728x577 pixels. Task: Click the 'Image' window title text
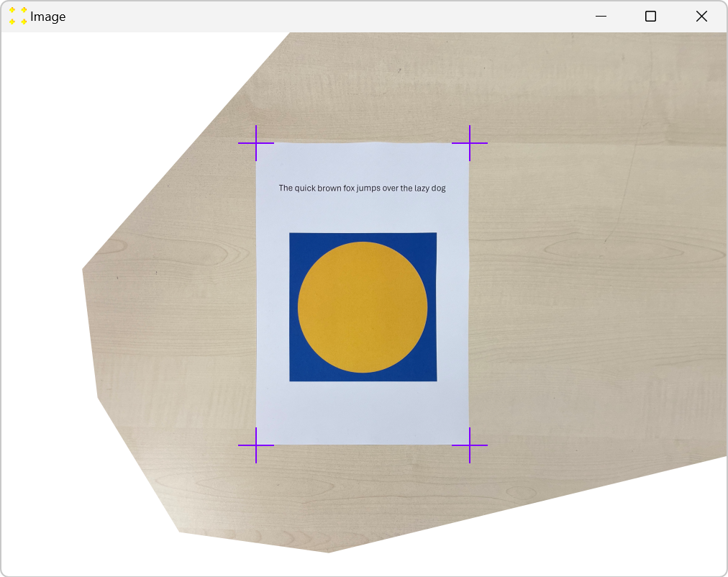[47, 17]
